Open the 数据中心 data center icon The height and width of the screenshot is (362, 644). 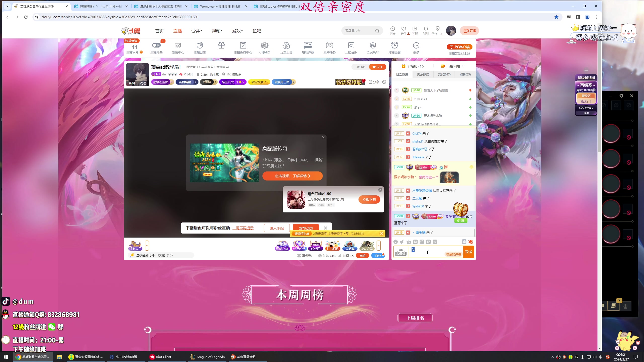178,48
